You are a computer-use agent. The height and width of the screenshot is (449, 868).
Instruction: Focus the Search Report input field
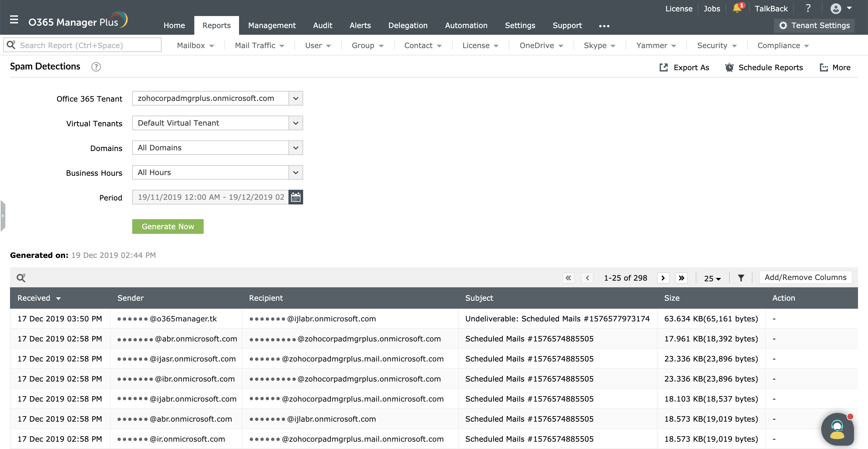pos(87,45)
